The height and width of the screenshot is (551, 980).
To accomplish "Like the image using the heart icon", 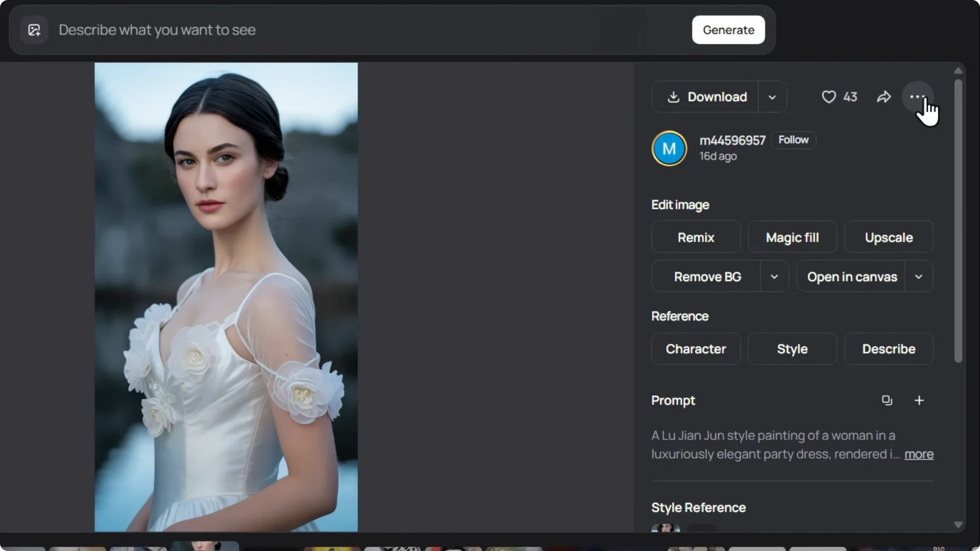I will click(828, 96).
